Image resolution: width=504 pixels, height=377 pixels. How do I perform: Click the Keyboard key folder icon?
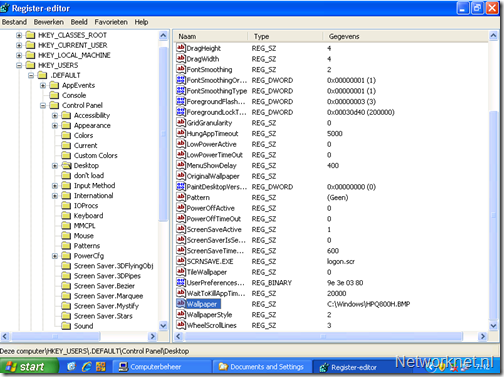pyautogui.click(x=66, y=216)
